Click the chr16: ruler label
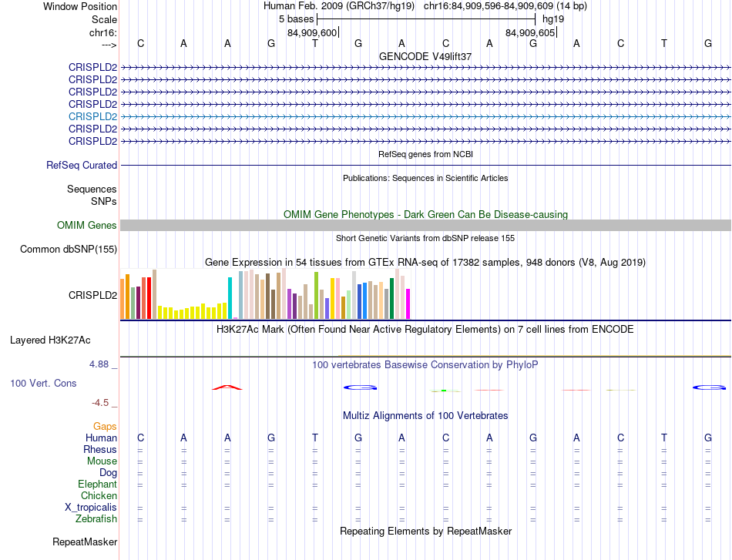Screen dimensions: 732x560 click(x=103, y=32)
